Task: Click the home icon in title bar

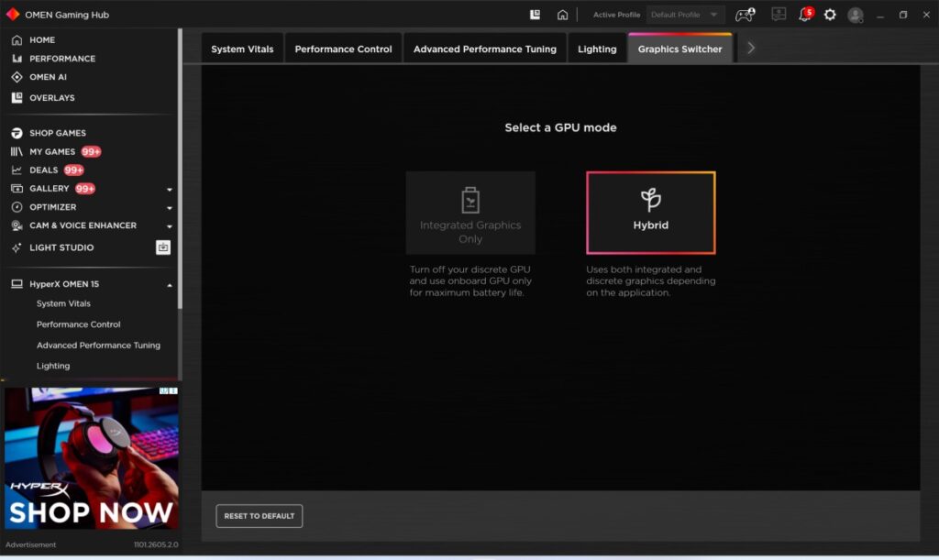Action: pyautogui.click(x=562, y=15)
